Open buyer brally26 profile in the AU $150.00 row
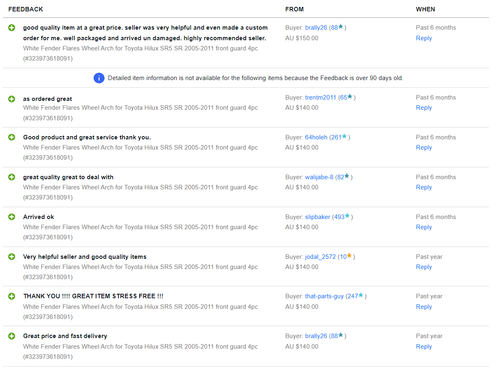 point(316,28)
